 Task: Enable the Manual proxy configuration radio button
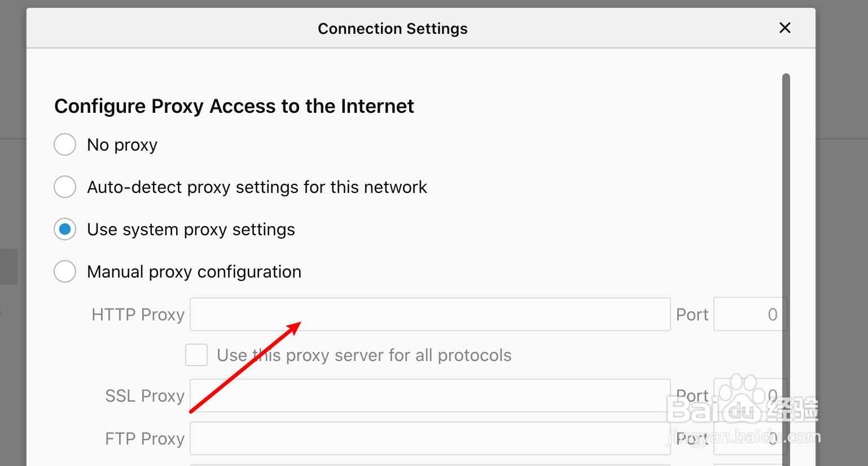[x=65, y=272]
